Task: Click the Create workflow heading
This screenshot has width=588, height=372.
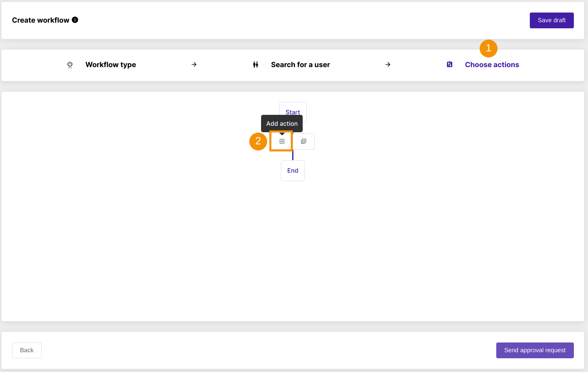Action: point(40,20)
